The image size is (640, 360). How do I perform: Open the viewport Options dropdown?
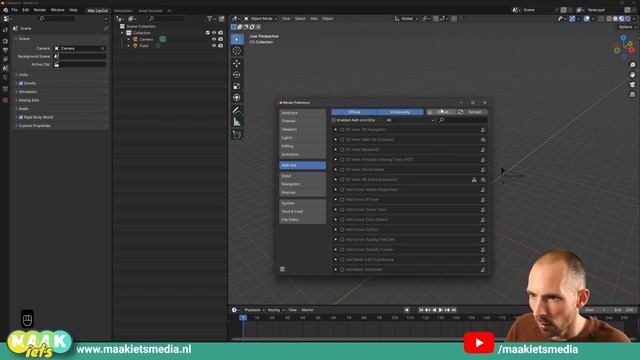tap(627, 27)
